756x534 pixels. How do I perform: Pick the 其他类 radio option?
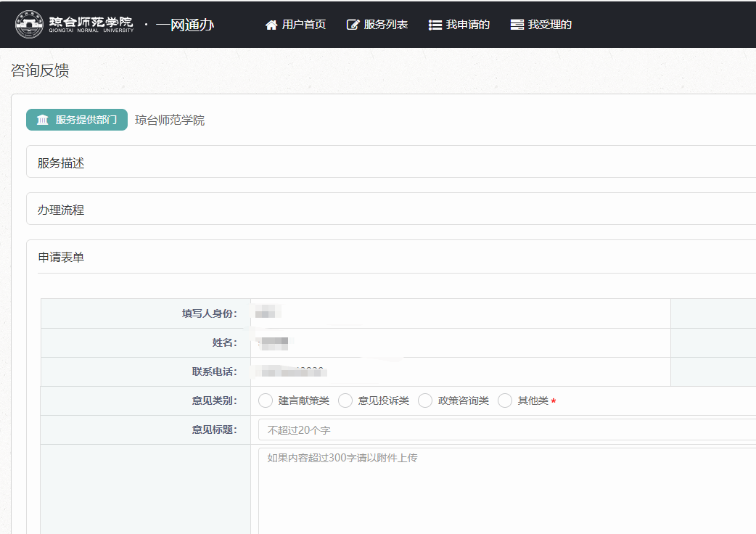coord(505,400)
